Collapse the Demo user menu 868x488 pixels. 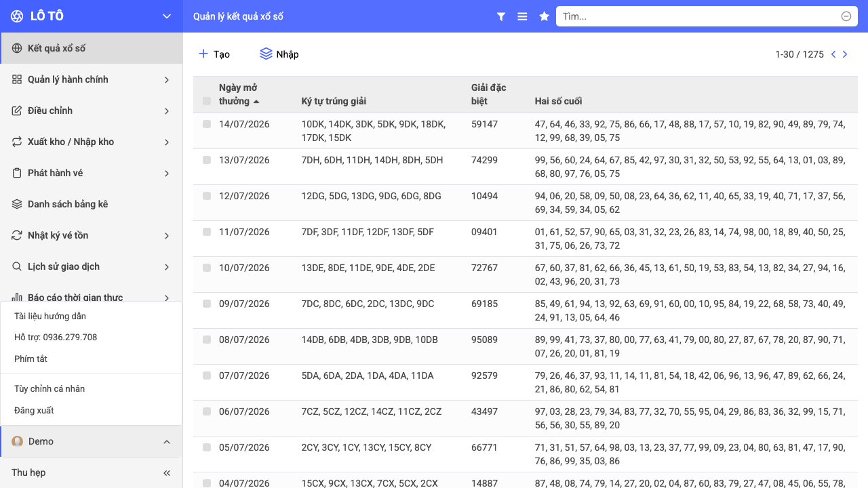tap(167, 441)
